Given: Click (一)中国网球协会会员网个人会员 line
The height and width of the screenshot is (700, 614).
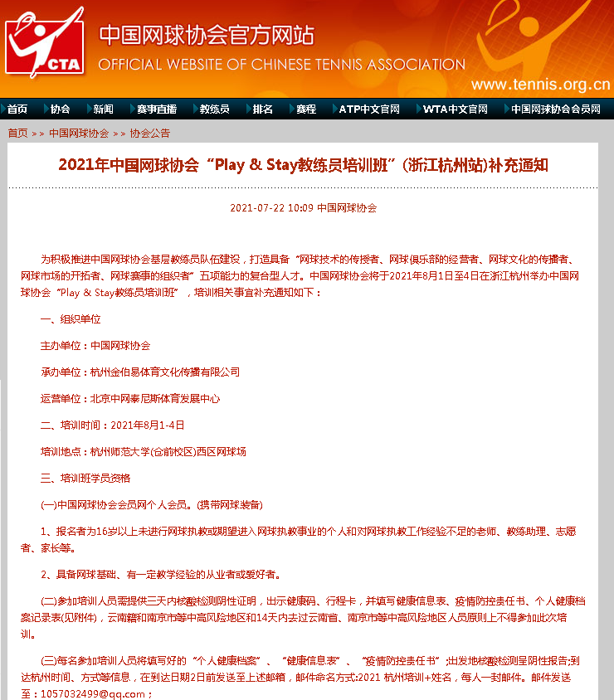Looking at the screenshot, I should pos(152,505).
